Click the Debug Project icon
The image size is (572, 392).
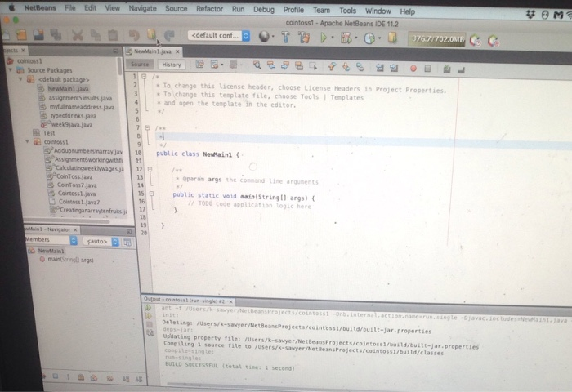[x=346, y=38]
